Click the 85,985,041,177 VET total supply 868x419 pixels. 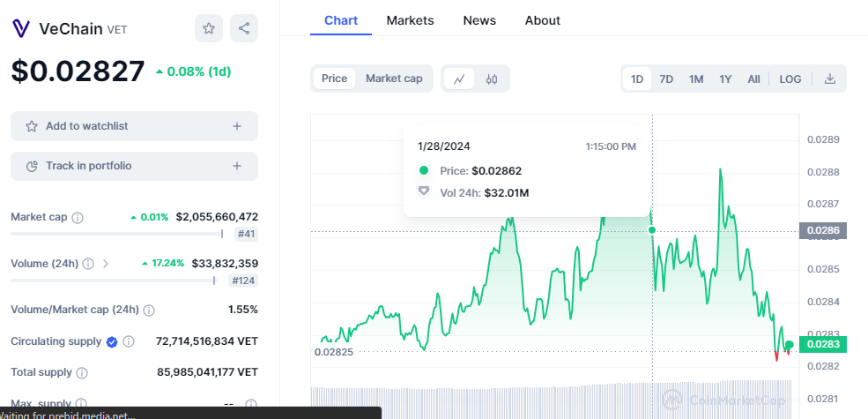pyautogui.click(x=208, y=372)
